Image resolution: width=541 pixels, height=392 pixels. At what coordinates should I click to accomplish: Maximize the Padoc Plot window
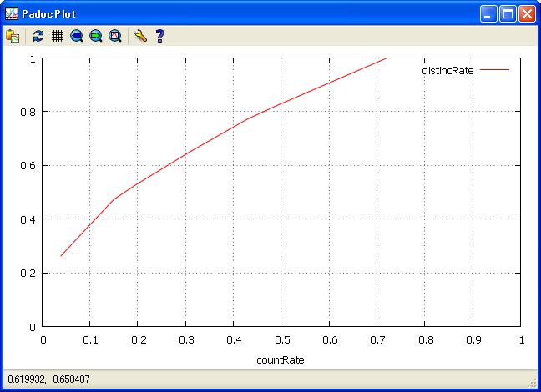click(x=508, y=13)
